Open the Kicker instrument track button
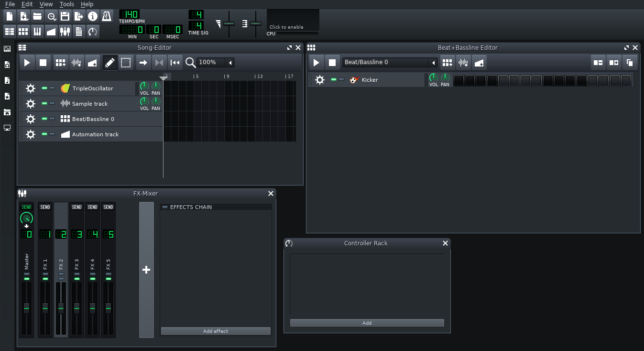This screenshot has width=644, height=351. coord(385,80)
